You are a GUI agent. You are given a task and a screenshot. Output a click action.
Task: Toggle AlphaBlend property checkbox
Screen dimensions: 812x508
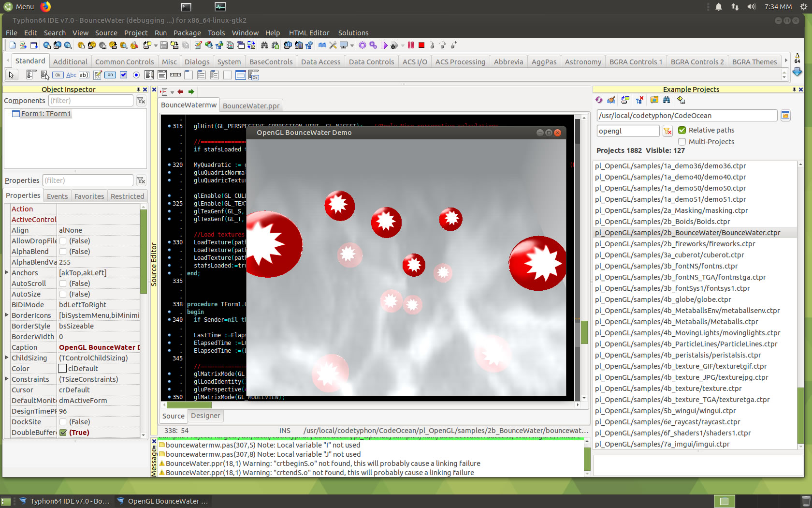[63, 252]
